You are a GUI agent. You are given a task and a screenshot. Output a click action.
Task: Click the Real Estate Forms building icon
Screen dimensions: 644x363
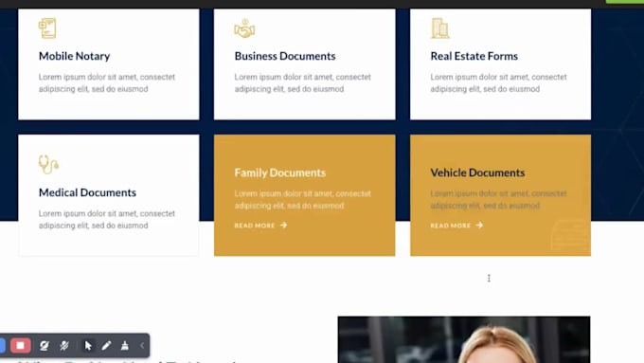440,28
